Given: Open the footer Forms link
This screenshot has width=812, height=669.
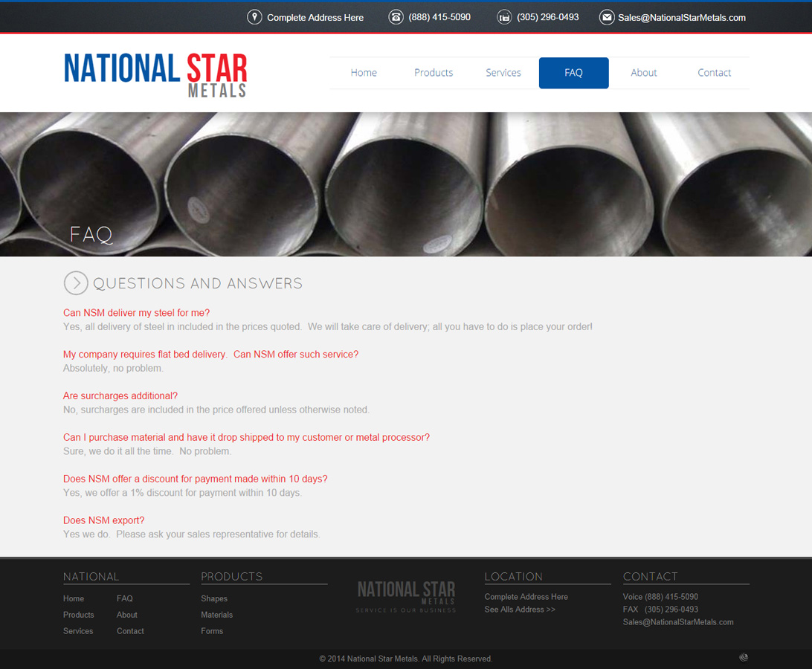Looking at the screenshot, I should (213, 631).
